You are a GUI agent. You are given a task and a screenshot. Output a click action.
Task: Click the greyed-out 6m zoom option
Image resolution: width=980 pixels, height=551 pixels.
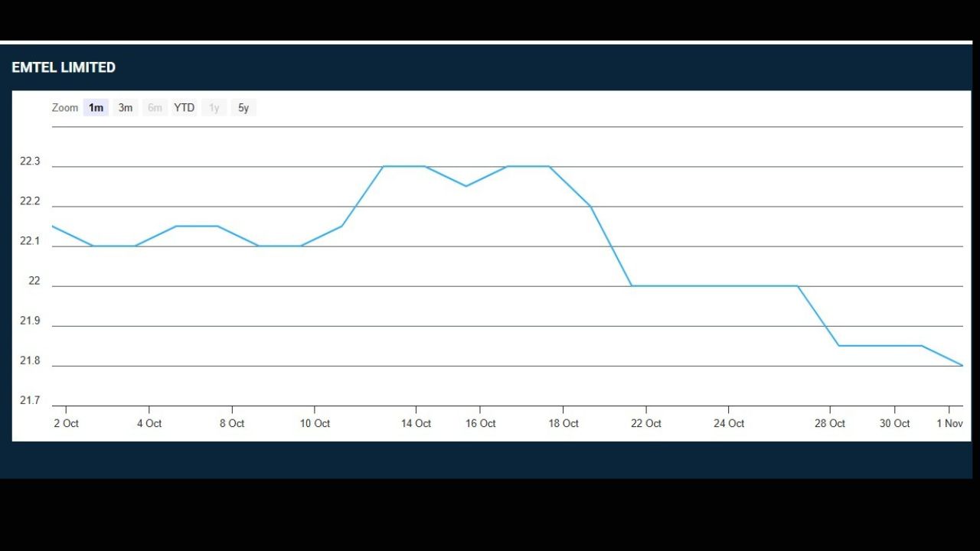coord(155,108)
